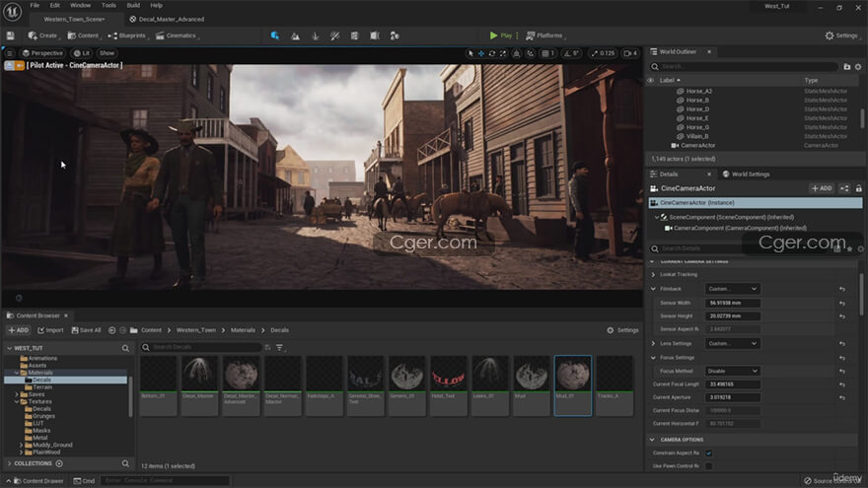
Task: Open Lens Settings preset dropdown
Action: coord(732,344)
